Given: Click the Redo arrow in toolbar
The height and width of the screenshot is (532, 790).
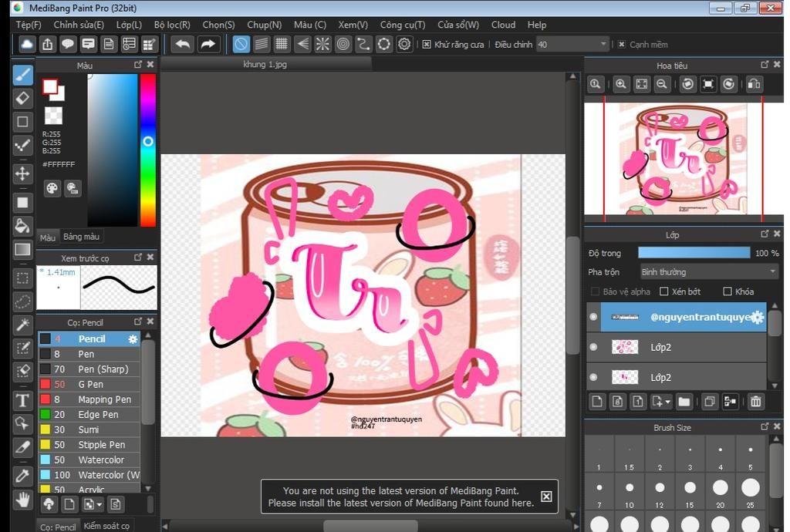Looking at the screenshot, I should 208,44.
